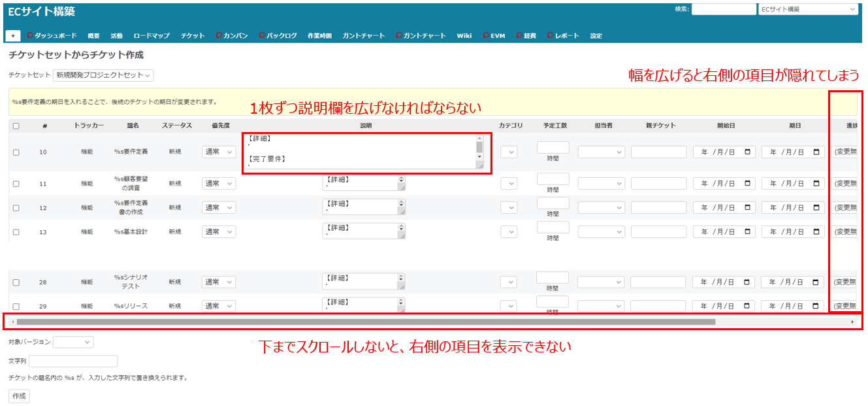Toggle the select-all checkbox in table header
The image size is (868, 406).
tap(16, 126)
